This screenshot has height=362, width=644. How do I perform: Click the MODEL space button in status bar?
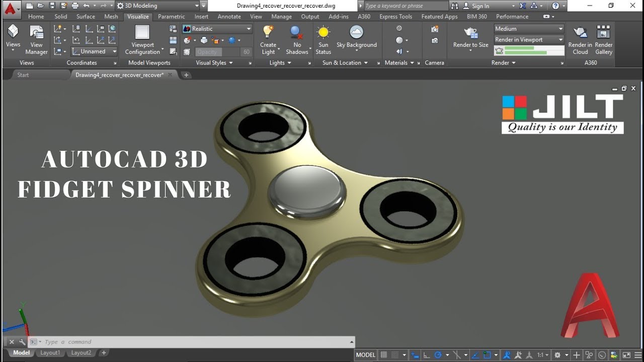(366, 355)
